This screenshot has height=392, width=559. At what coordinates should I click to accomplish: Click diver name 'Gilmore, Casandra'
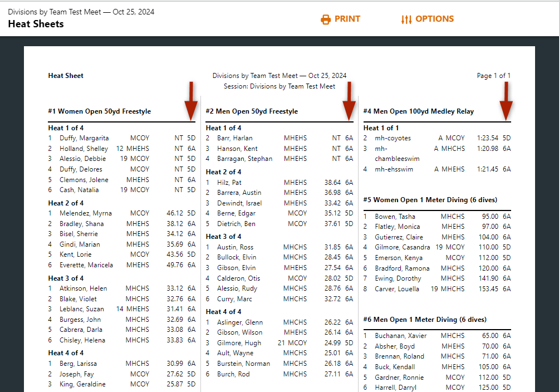[402, 247]
